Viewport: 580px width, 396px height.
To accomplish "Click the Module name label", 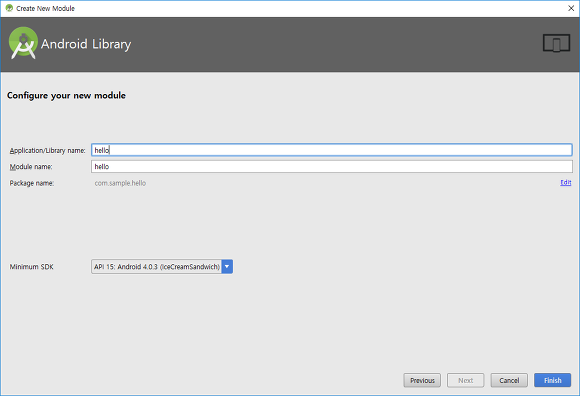I will [31, 167].
